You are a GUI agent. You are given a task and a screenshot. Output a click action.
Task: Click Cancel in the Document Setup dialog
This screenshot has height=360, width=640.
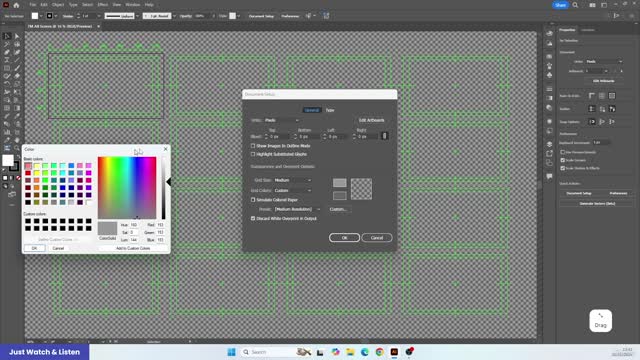pyautogui.click(x=377, y=238)
